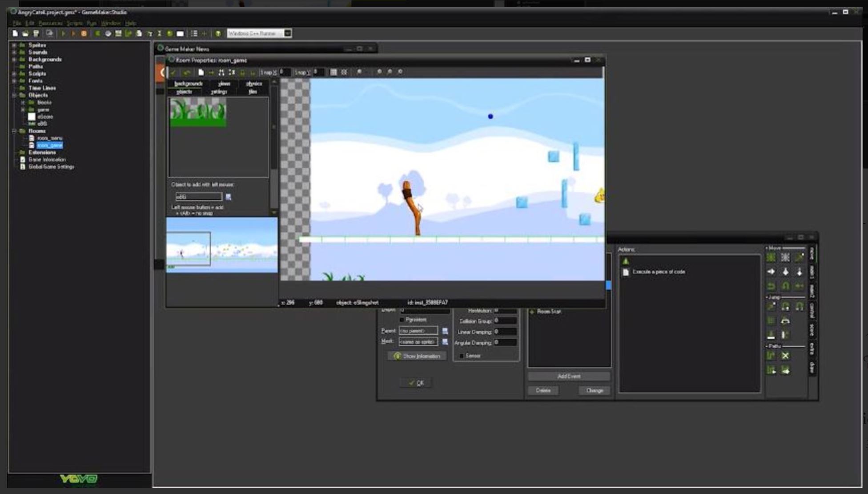Open the Parent object picker menu
The height and width of the screenshot is (494, 868).
[445, 331]
